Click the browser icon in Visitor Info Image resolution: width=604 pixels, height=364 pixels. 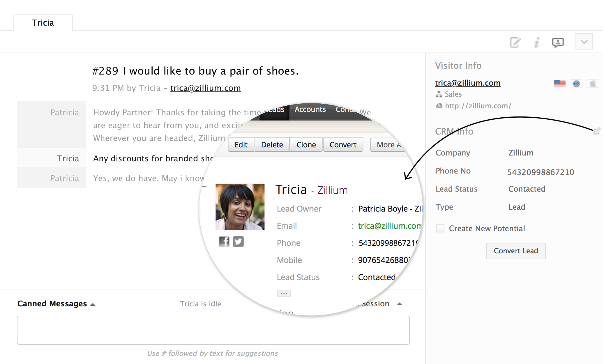coord(576,84)
